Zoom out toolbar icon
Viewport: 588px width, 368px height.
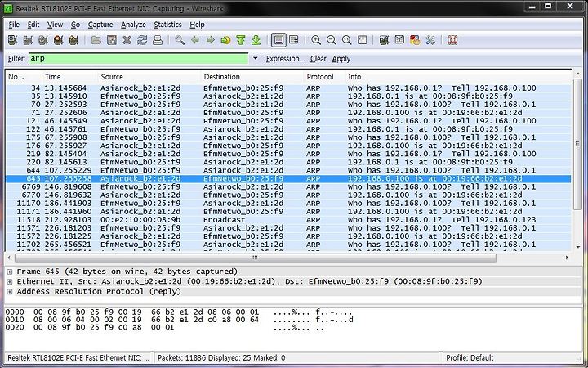coord(332,40)
